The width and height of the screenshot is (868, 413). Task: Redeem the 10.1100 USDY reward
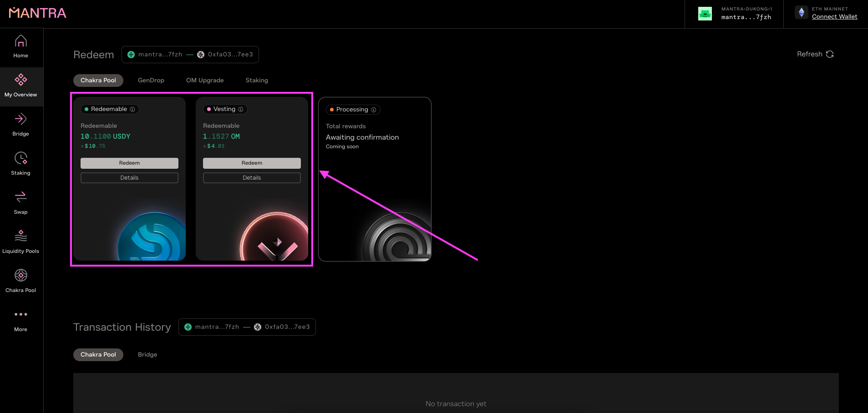[129, 163]
